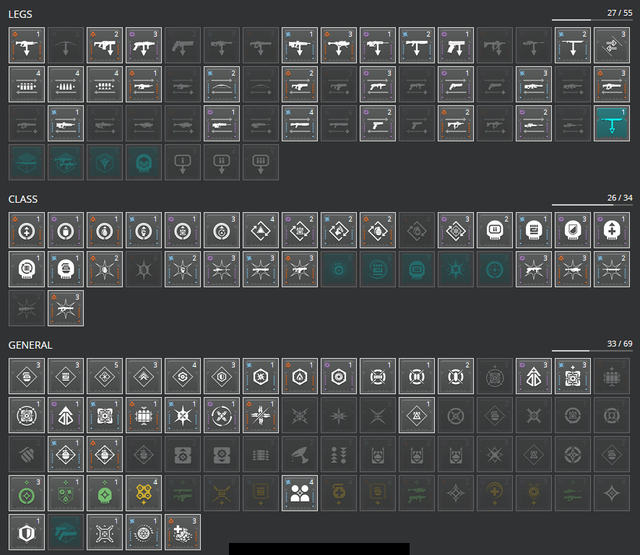Pick the green skull mod in General

pos(105,493)
